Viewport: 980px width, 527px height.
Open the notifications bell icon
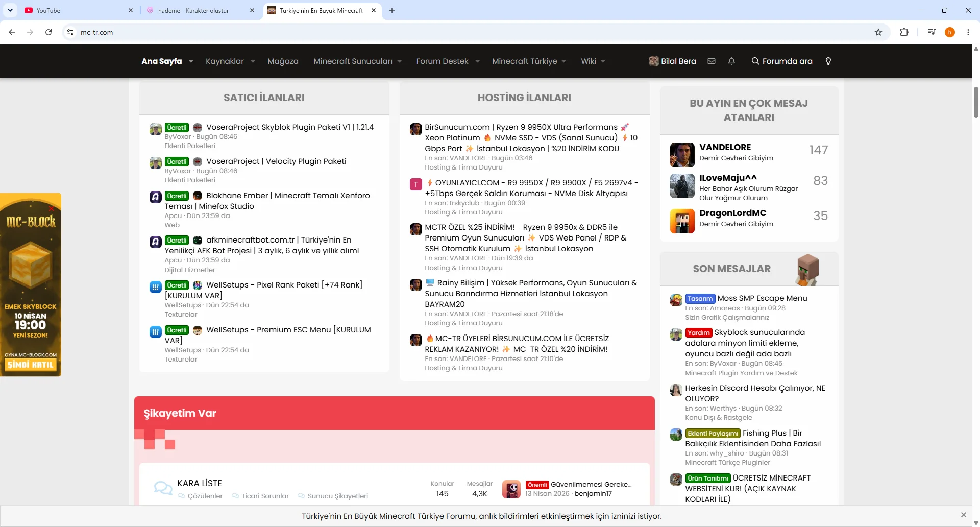(731, 61)
